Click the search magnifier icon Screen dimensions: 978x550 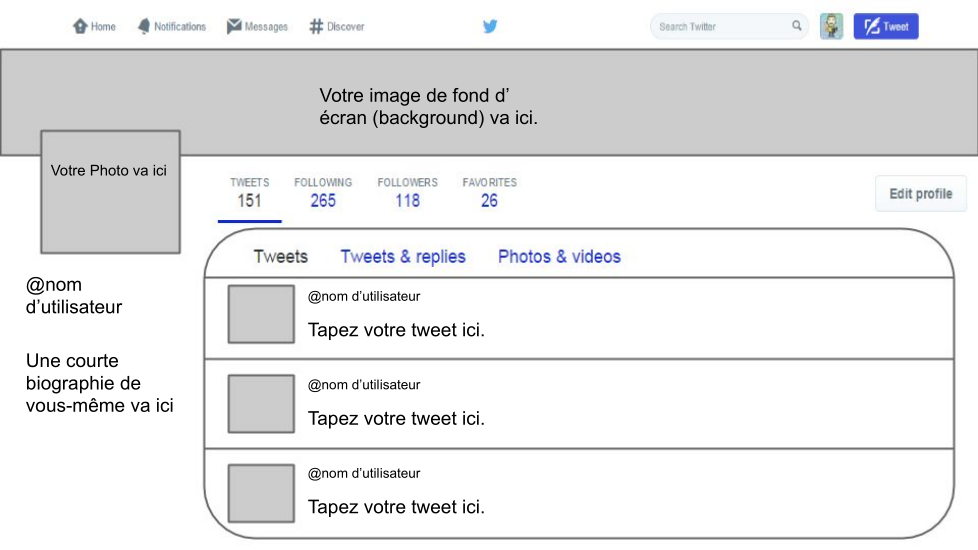tap(797, 26)
